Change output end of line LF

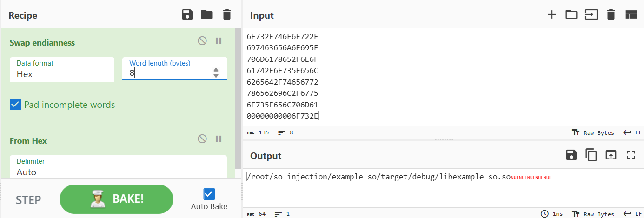[x=633, y=214]
